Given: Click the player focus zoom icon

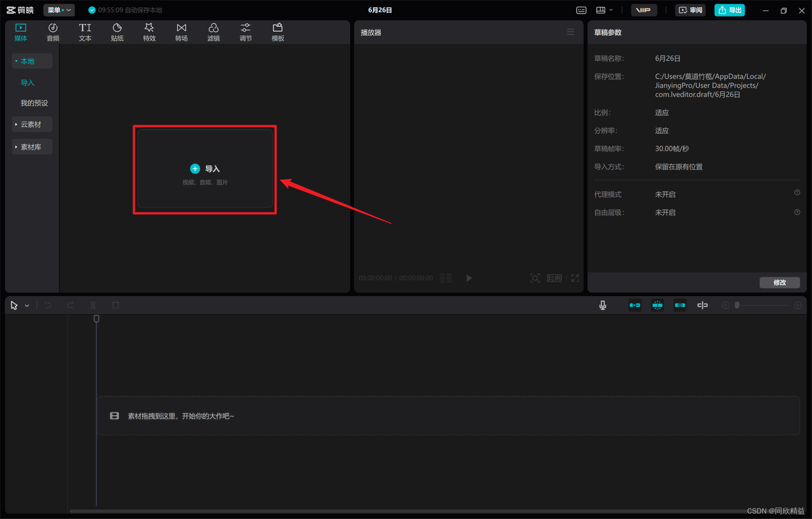Looking at the screenshot, I should click(x=535, y=278).
